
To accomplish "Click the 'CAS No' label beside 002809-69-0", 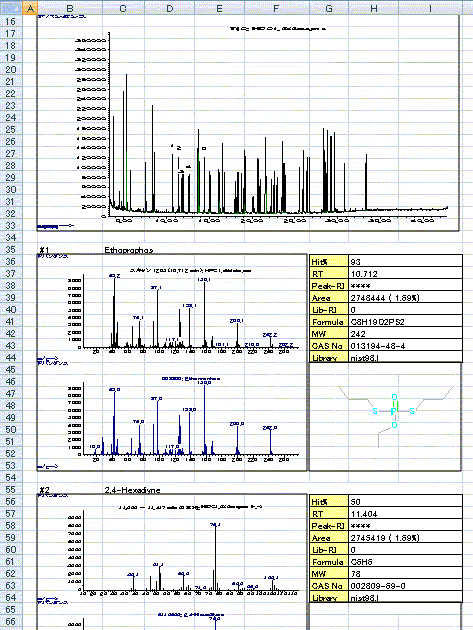I will 329,586.
